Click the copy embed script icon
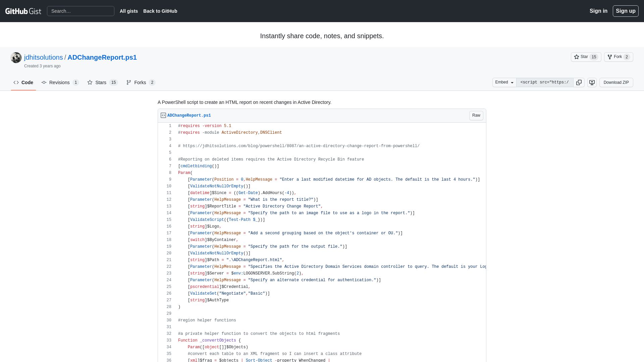Screen dimensions: 644x362 pos(579,82)
